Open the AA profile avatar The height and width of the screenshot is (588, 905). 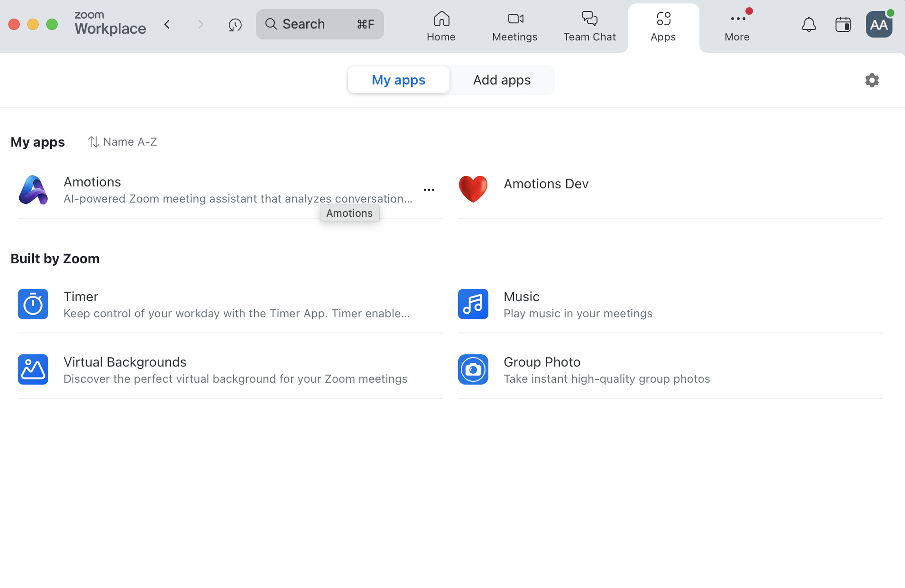pyautogui.click(x=879, y=24)
